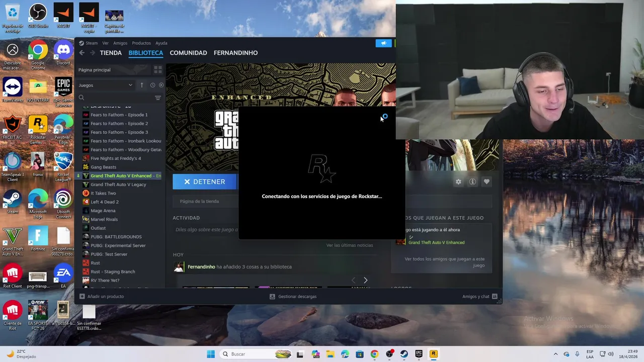Screen dimensions: 644x362
Task: Click the library search magnifier field
Action: (115, 98)
